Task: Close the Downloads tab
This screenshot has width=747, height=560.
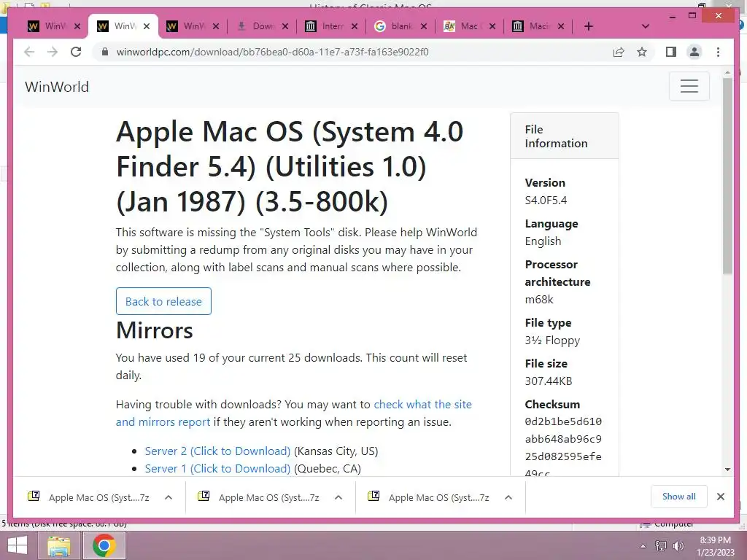Action: 285,26
